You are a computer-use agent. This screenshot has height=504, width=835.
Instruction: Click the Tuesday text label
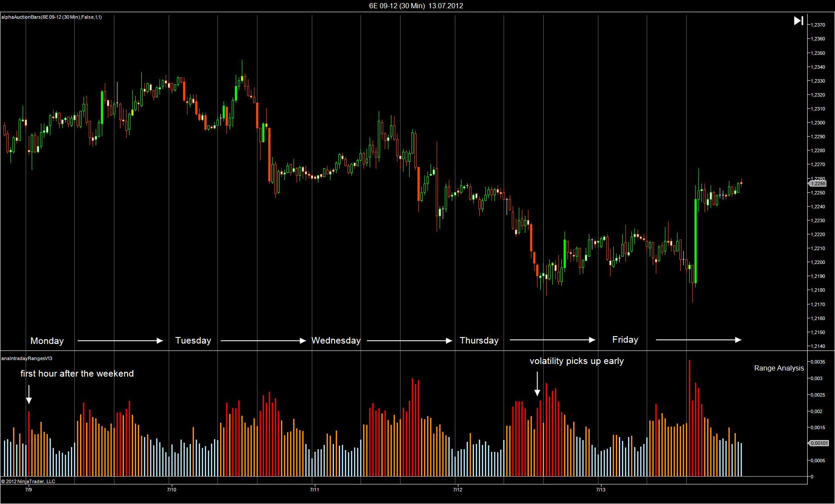point(193,340)
